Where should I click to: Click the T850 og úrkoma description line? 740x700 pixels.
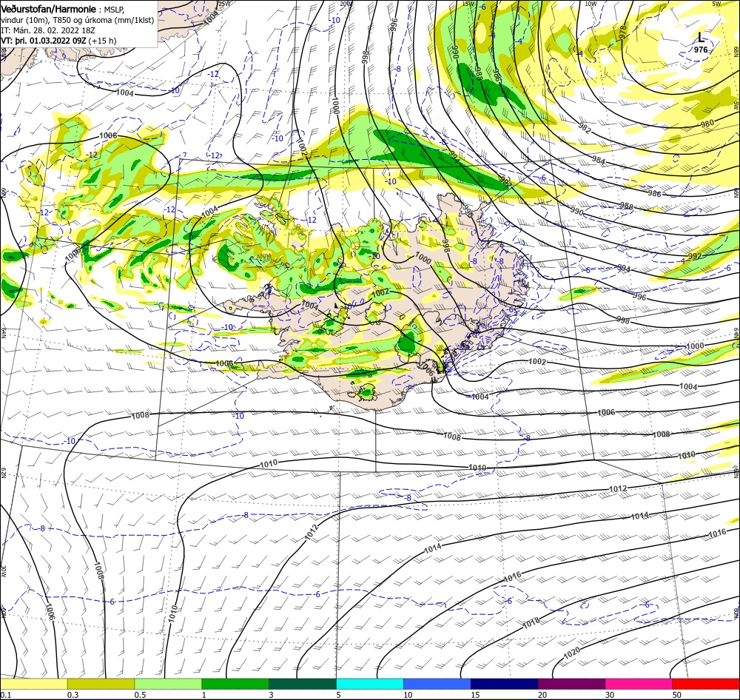tap(78, 20)
